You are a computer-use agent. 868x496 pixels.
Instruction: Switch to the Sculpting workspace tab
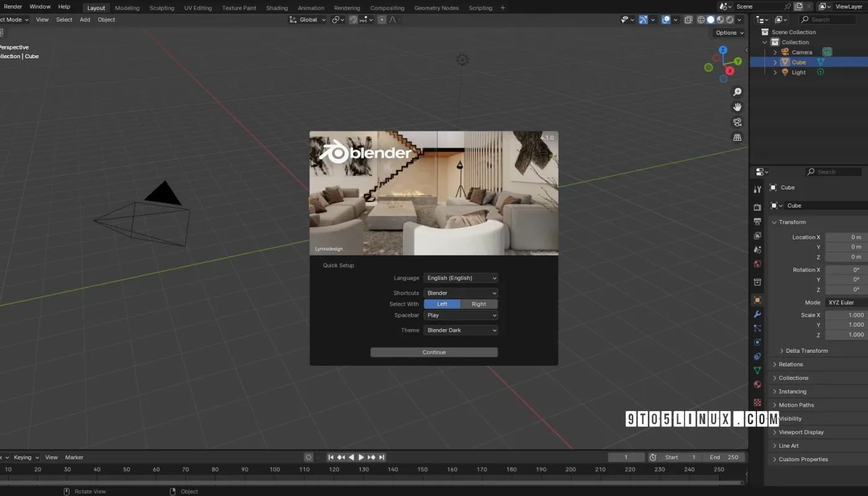pyautogui.click(x=162, y=8)
